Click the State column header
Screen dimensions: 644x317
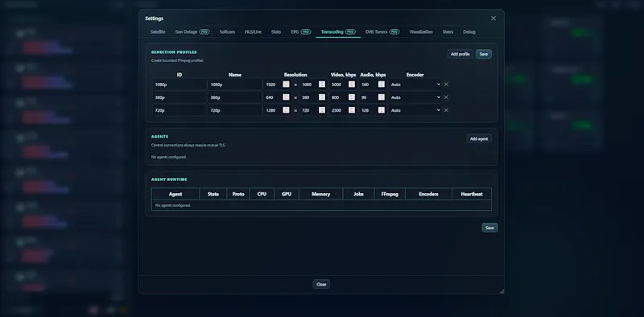[x=213, y=194]
